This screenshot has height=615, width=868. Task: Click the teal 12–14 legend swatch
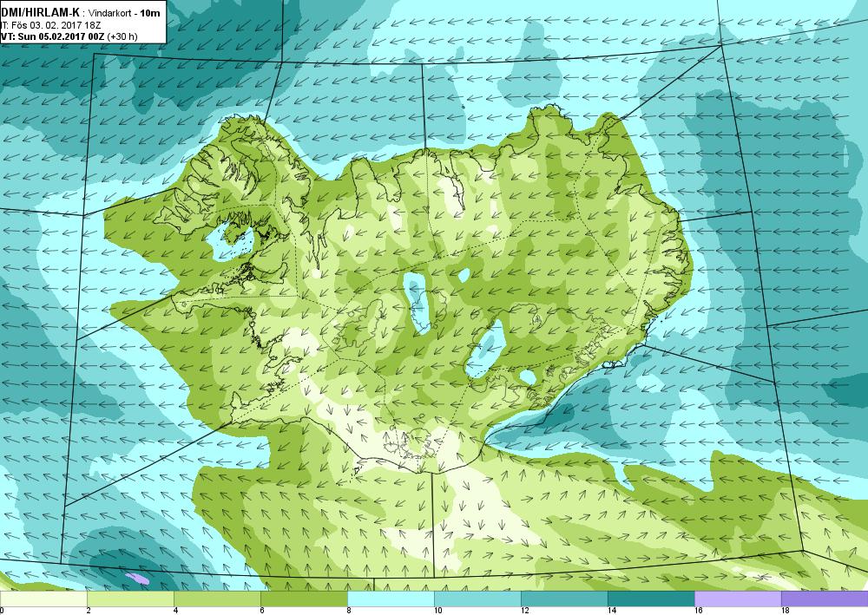564,599
